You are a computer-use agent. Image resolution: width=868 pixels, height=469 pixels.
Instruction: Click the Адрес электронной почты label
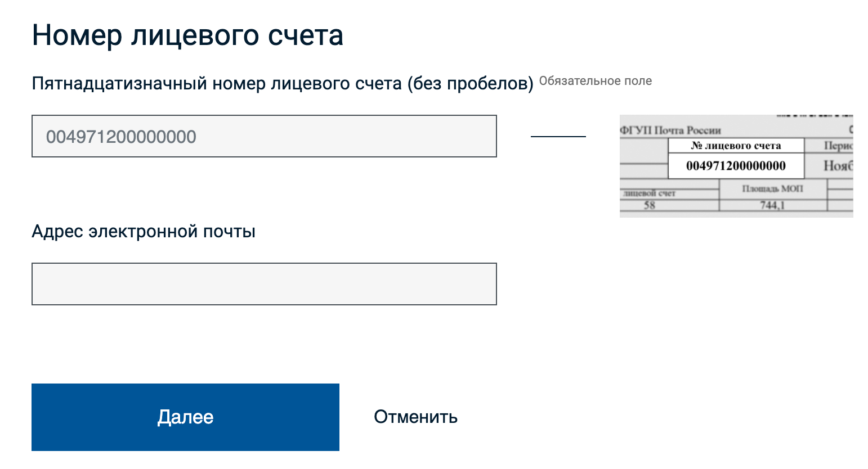(x=144, y=231)
